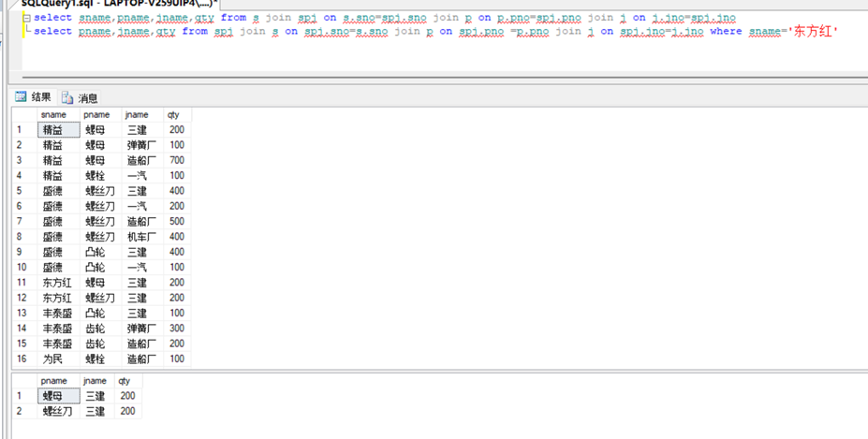Click the 一汽 cell in row 6
Image resolution: width=868 pixels, height=439 pixels.
[x=143, y=207]
